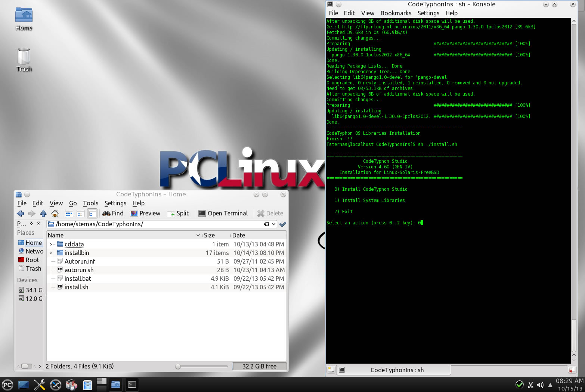Open Bookmarks menu in Konsole
The width and height of the screenshot is (585, 392).
[x=396, y=13]
